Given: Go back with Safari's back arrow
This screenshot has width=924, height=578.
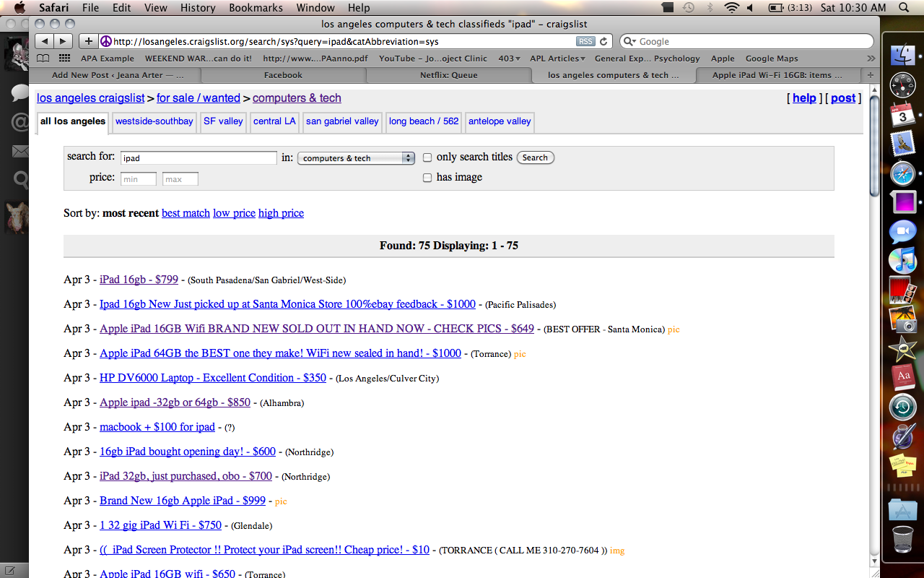Looking at the screenshot, I should [x=44, y=41].
